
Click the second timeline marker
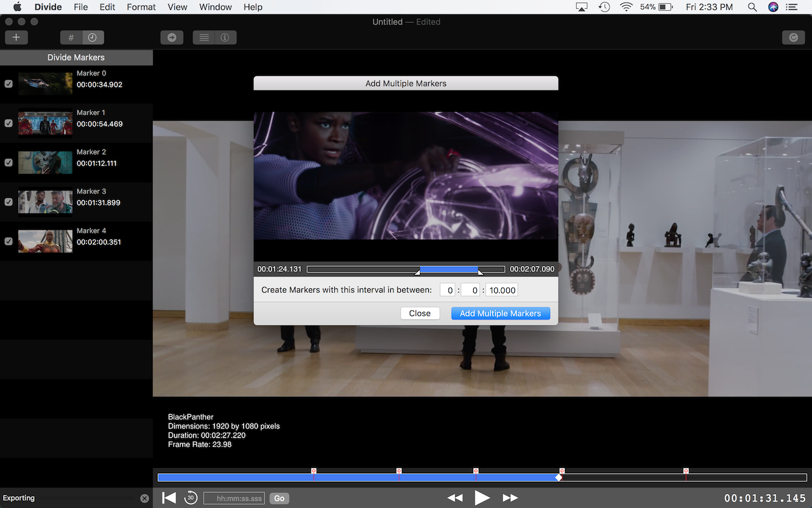399,471
